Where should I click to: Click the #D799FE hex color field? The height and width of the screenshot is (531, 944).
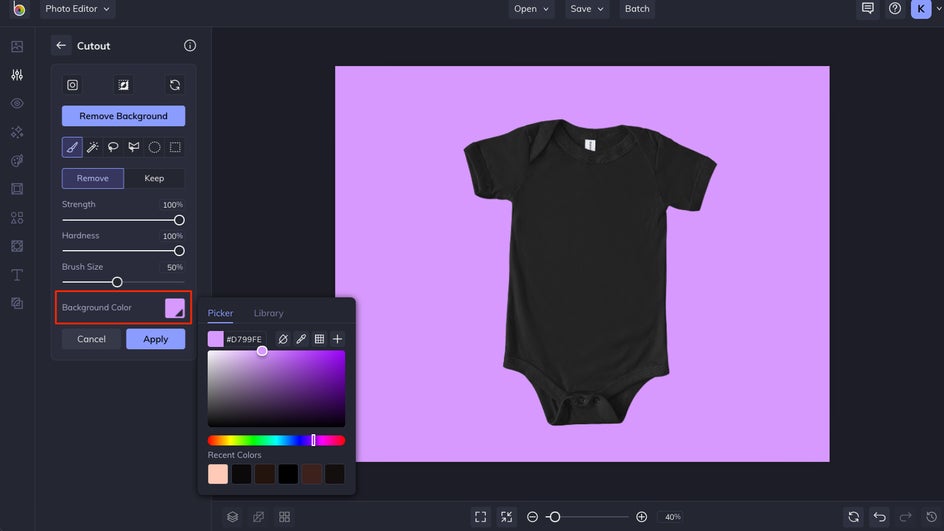point(244,339)
